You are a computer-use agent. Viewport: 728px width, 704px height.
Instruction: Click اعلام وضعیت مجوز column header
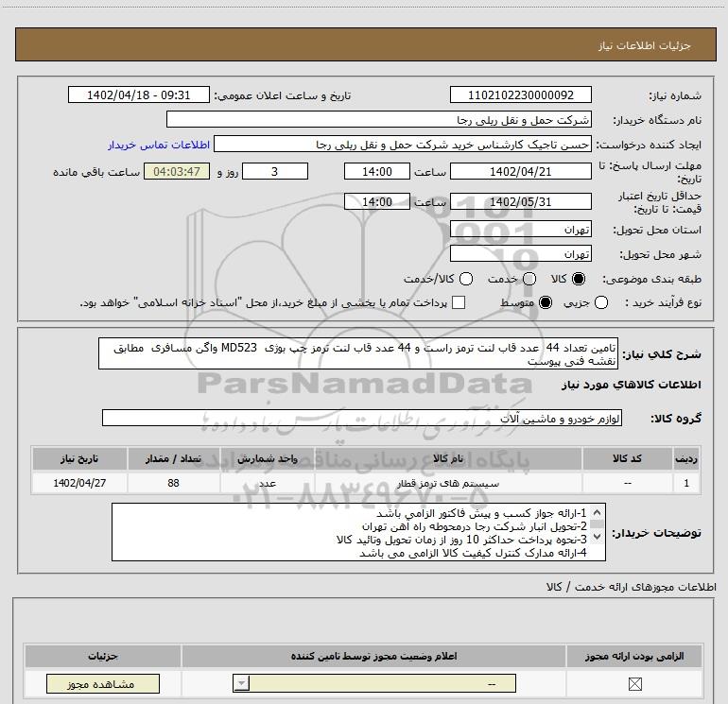373,656
